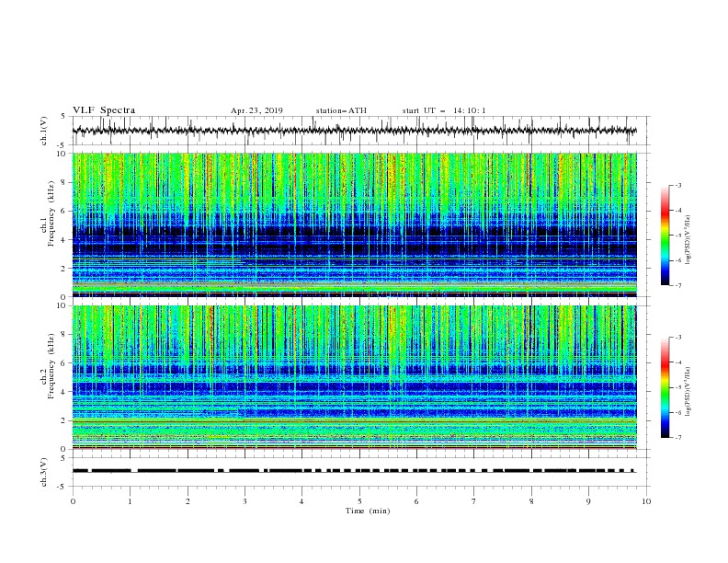Click time axis tick label "1"
728x563 pixels.
pyautogui.click(x=130, y=501)
